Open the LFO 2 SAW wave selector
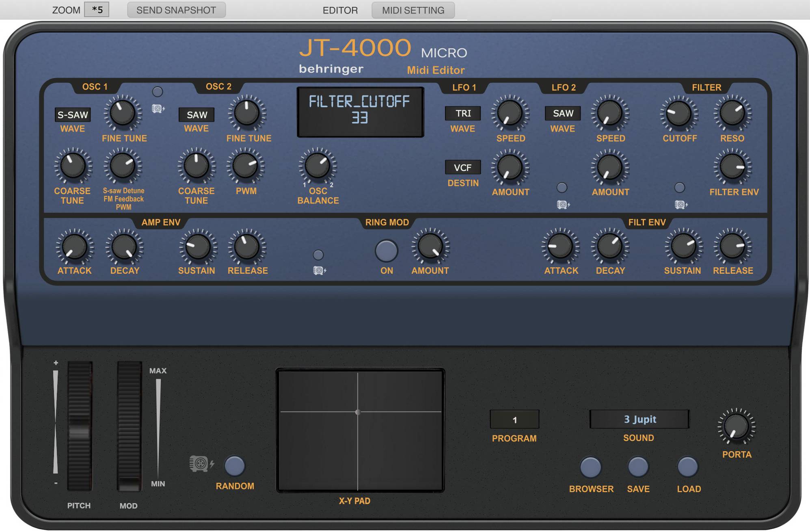 point(563,113)
